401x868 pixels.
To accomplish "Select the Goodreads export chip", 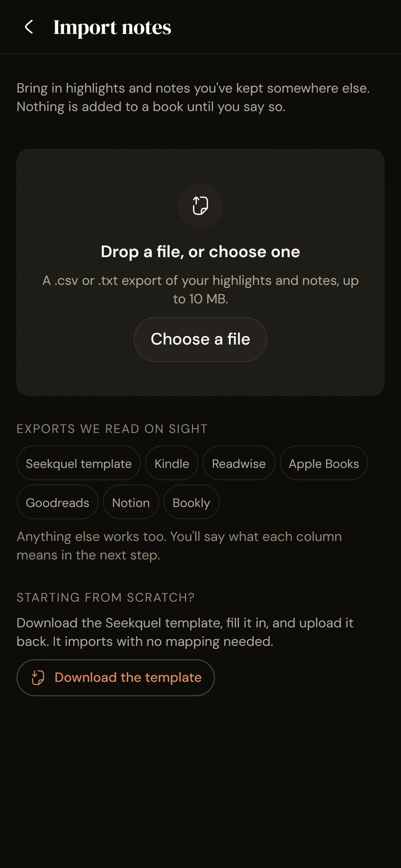I will click(58, 502).
